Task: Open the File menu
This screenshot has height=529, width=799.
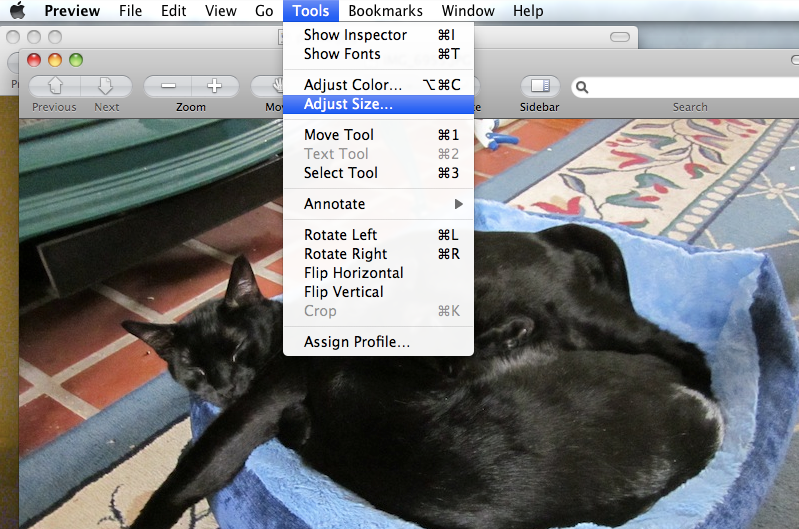Action: click(x=130, y=11)
